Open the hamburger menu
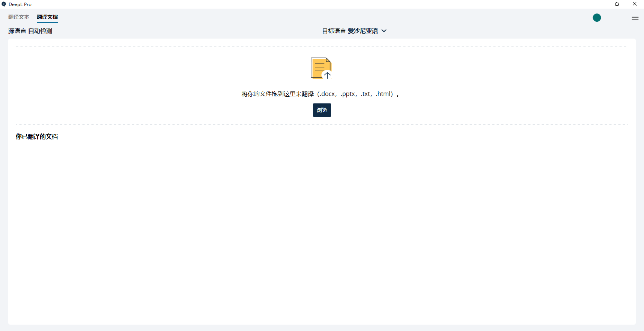This screenshot has width=644, height=331. [x=635, y=18]
